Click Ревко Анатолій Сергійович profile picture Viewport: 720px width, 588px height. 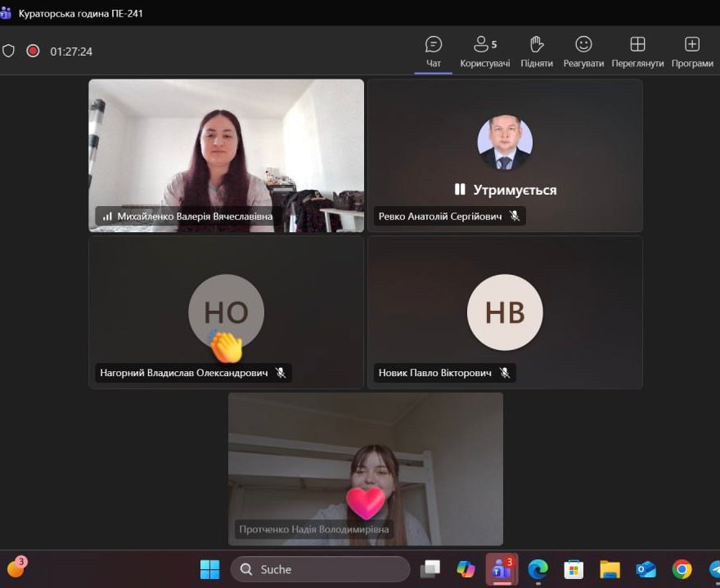coord(505,142)
